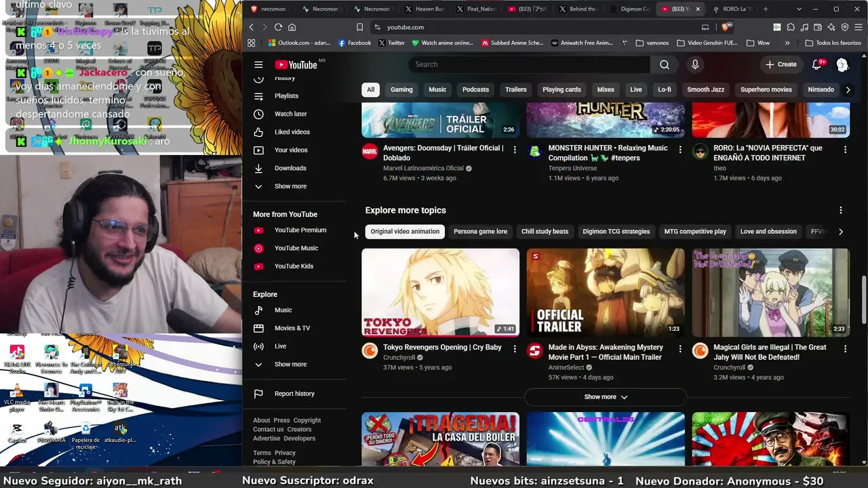Show more bookmarks with the overflow chevron
This screenshot has width=868, height=488.
787,43
